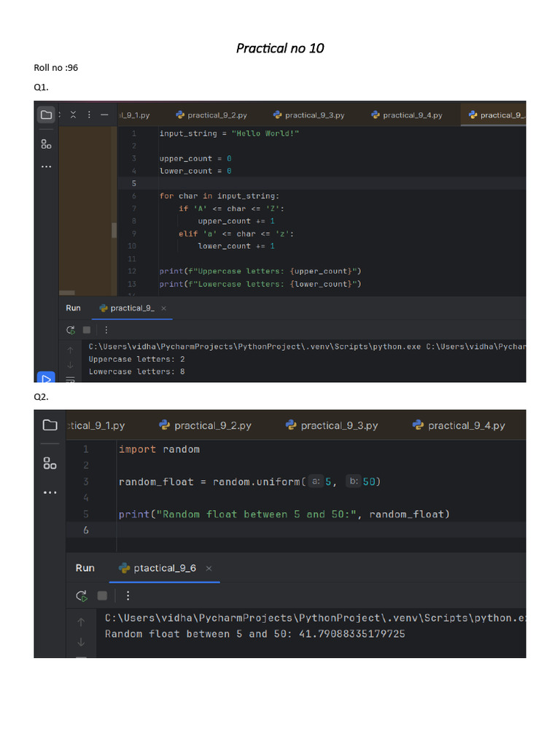
Task: Click rerun icon in Q2 Run panel
Action: [82, 596]
